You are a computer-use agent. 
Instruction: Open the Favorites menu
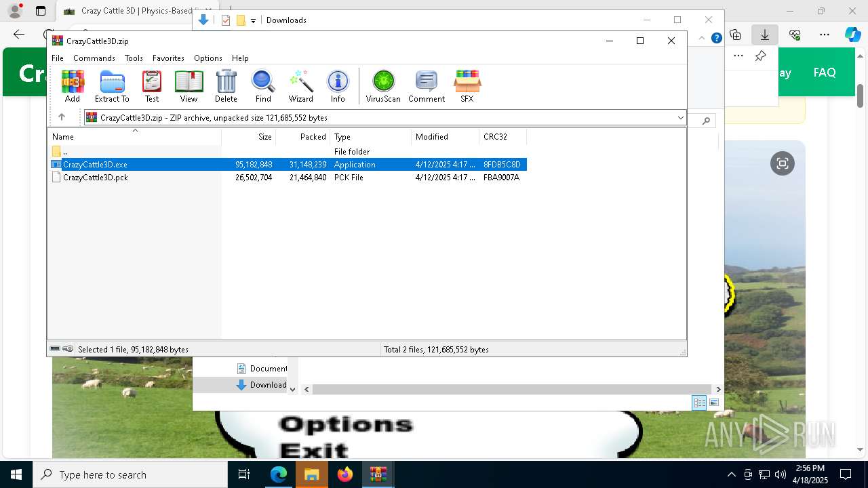pos(168,58)
